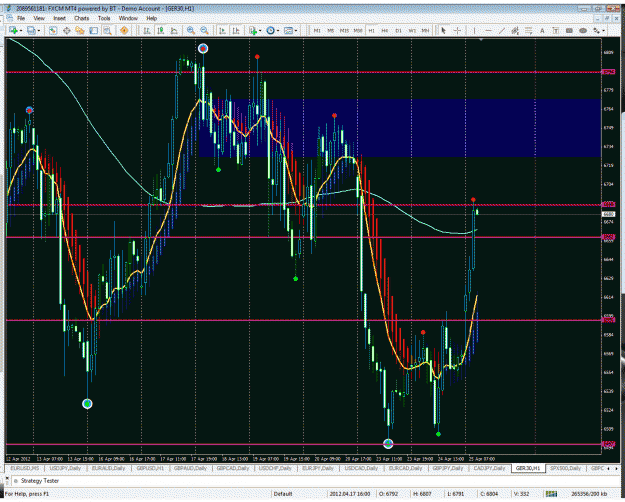Switch to bar chart display

pyautogui.click(x=147, y=30)
